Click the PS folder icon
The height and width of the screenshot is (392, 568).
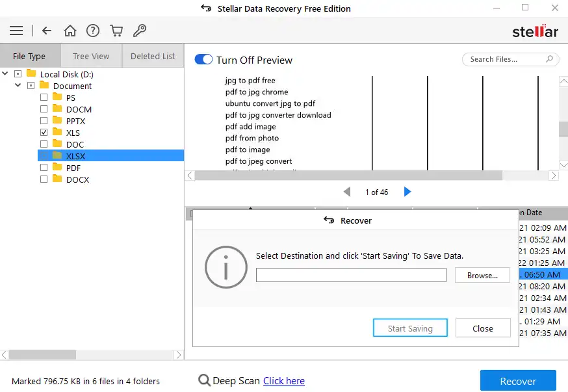click(x=57, y=97)
